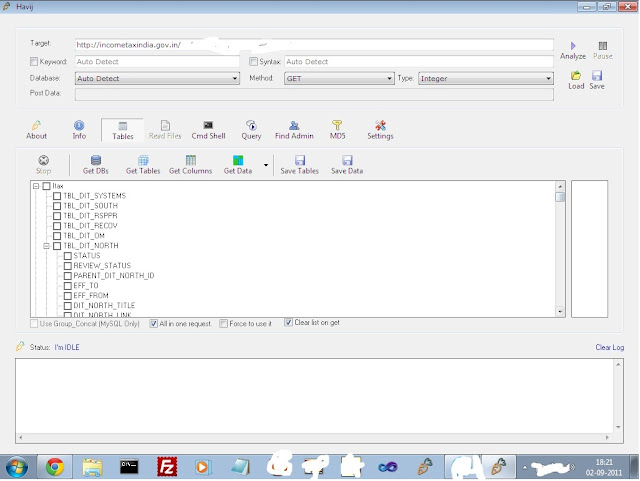640x481 pixels.
Task: Click log horizontal scroll right arrow
Action: [607, 438]
